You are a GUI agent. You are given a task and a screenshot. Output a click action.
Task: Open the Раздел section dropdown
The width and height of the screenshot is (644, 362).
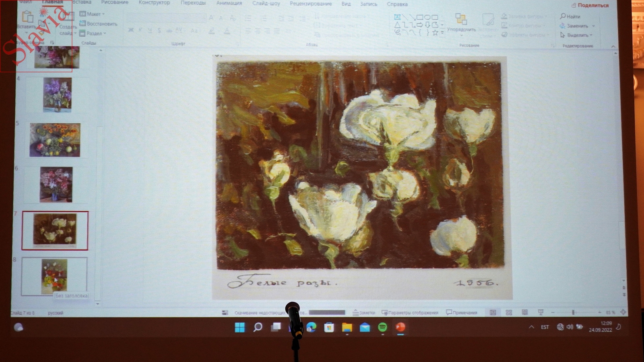93,33
